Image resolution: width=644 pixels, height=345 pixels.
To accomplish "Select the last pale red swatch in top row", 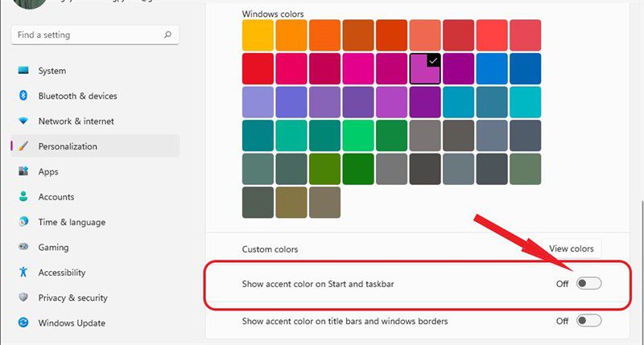I will point(526,35).
